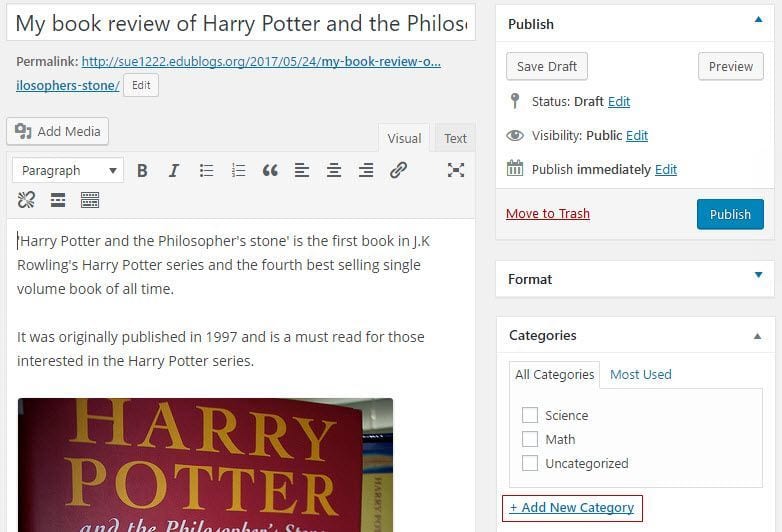
Task: Switch to the Visual editor tab
Action: [x=404, y=138]
